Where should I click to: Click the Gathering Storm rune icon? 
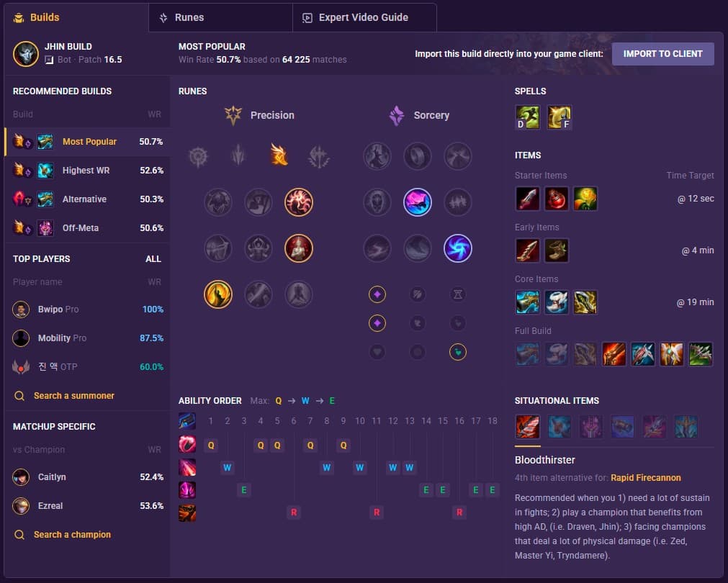coord(457,248)
